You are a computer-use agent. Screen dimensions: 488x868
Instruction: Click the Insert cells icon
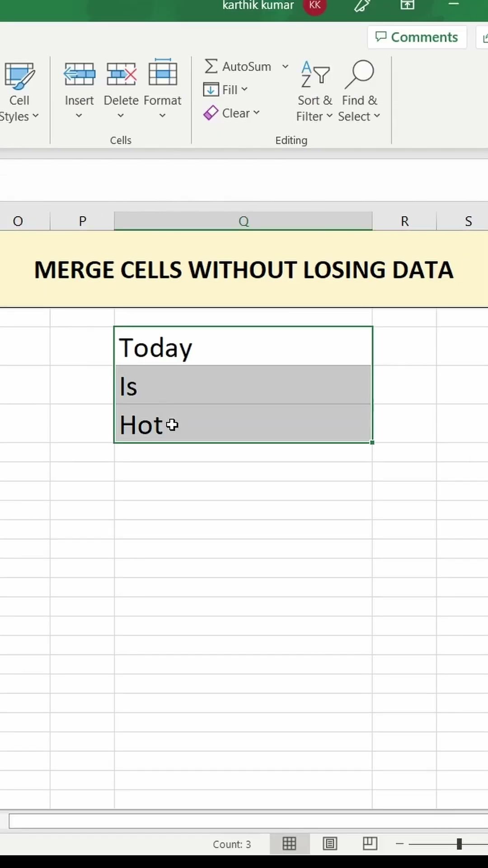point(79,75)
